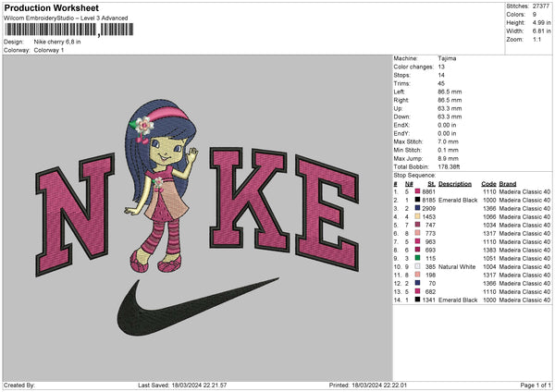Image resolution: width=555 pixels, height=392 pixels.
Task: Click the Width value '6.81 in'
Action: [x=541, y=31]
